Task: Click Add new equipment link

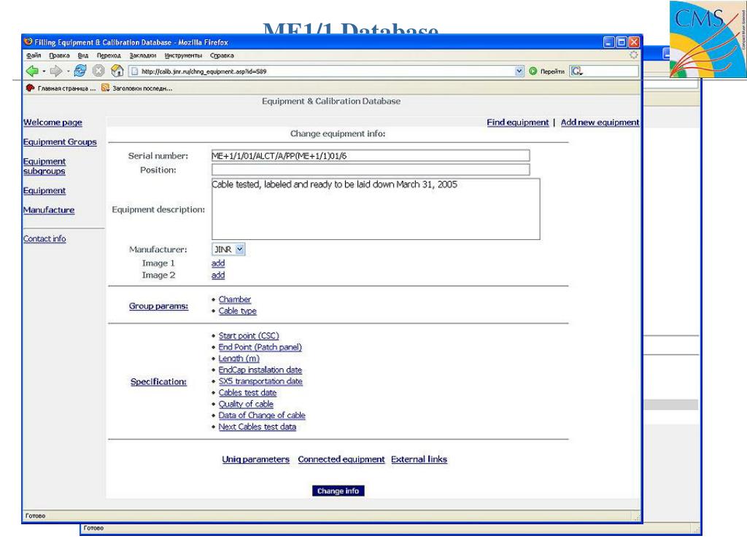Action: click(600, 122)
